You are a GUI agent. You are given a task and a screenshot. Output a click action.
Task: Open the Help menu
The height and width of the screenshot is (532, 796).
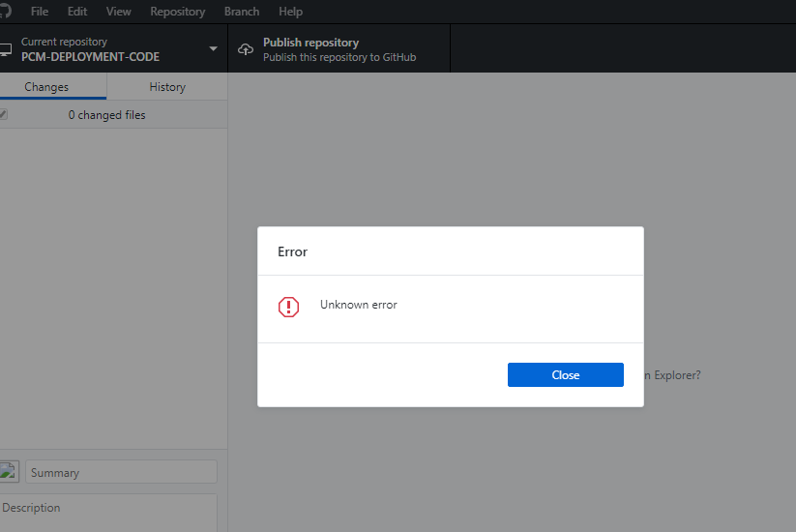point(290,12)
